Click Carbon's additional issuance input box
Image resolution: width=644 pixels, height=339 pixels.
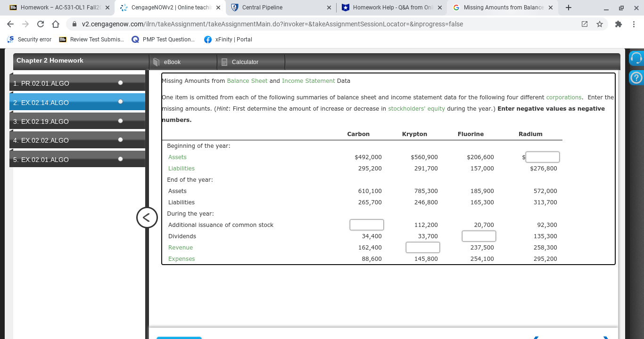pyautogui.click(x=366, y=225)
